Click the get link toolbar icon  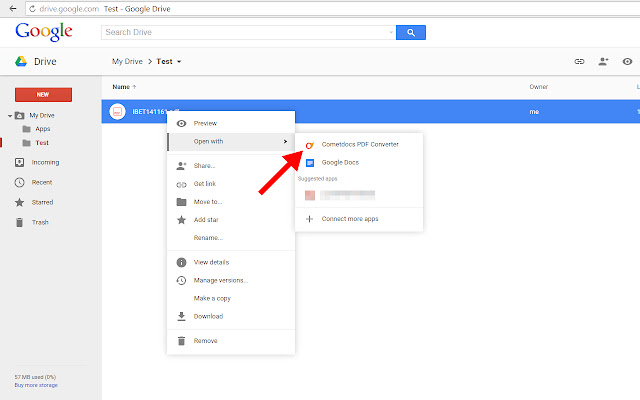pos(579,62)
